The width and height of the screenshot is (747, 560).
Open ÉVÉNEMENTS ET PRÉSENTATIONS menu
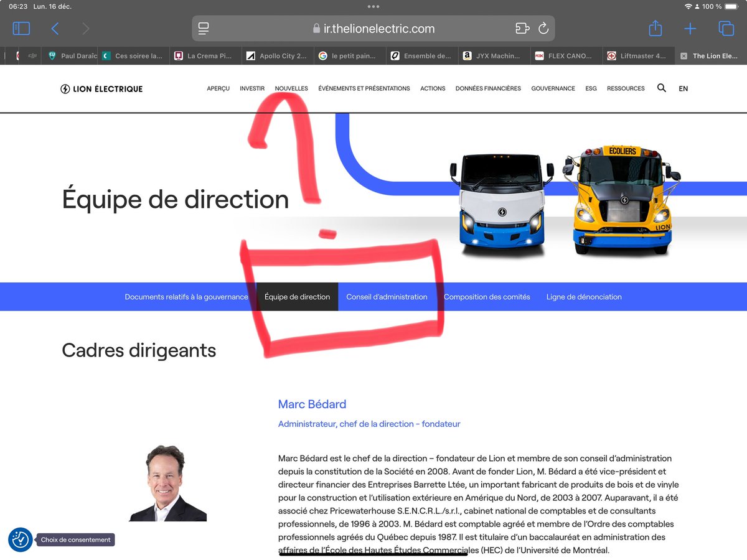tap(364, 88)
